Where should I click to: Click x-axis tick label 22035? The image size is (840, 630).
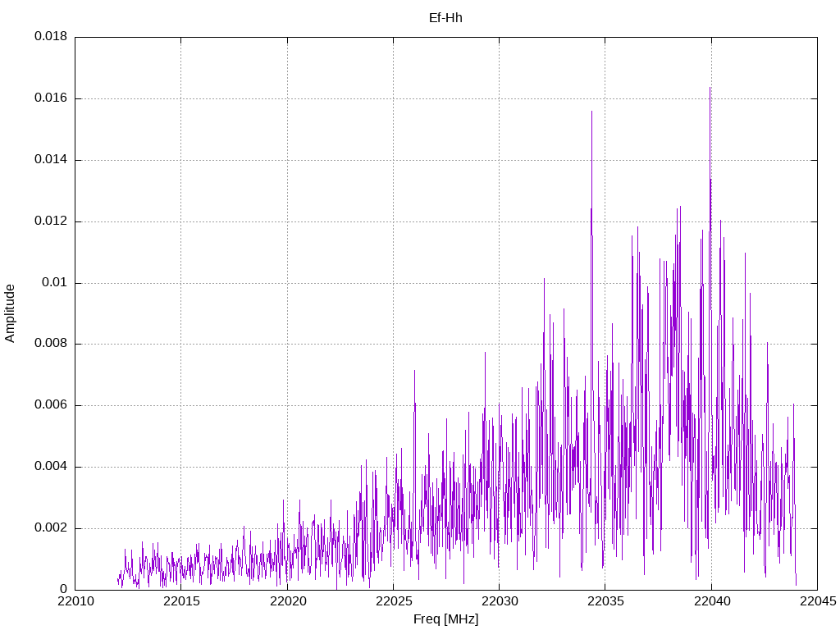point(605,601)
